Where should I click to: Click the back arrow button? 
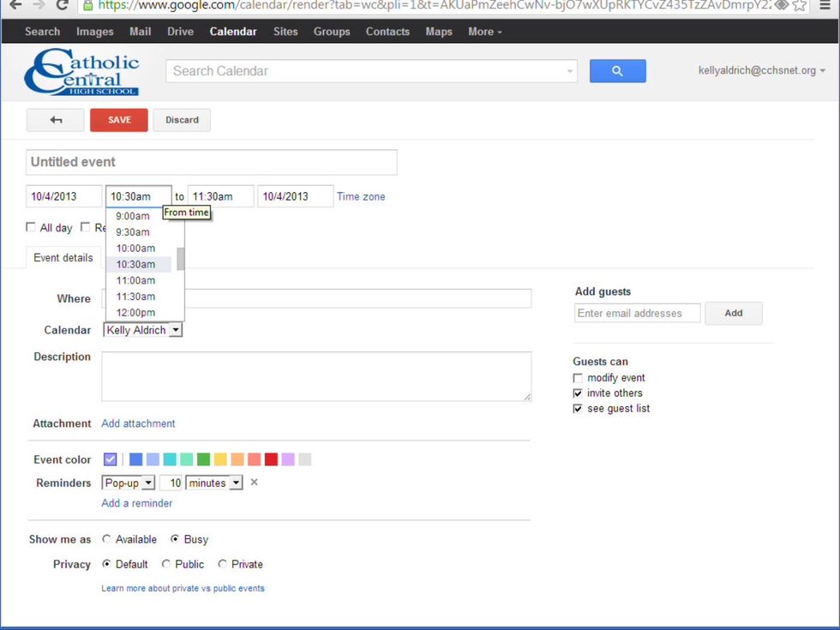56,120
